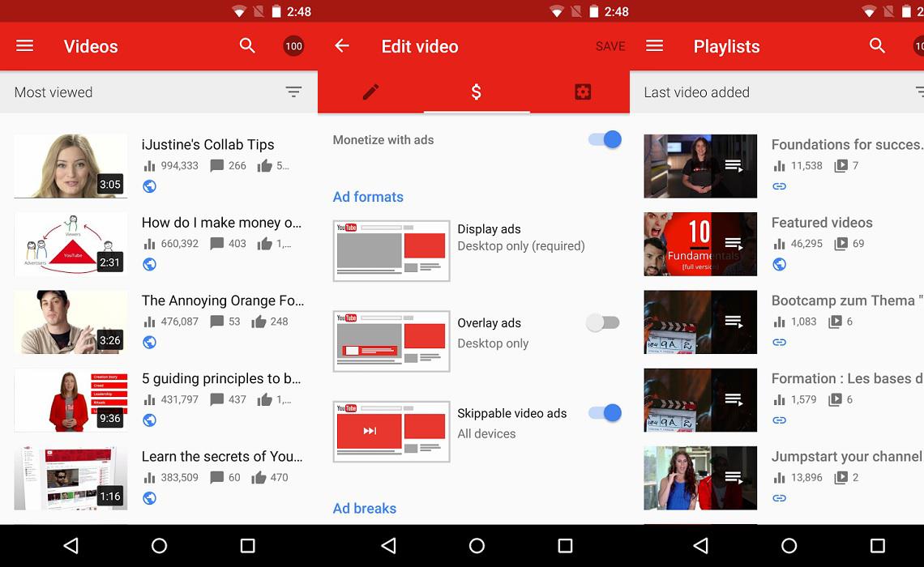Image resolution: width=924 pixels, height=567 pixels.
Task: Enable the Overlay ads toggle
Action: [603, 322]
